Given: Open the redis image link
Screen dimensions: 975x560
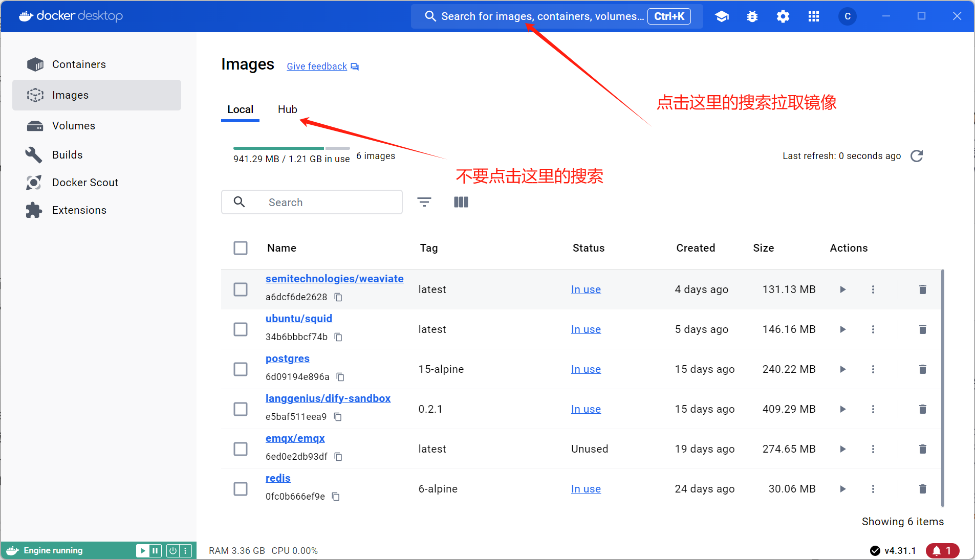Looking at the screenshot, I should (278, 478).
